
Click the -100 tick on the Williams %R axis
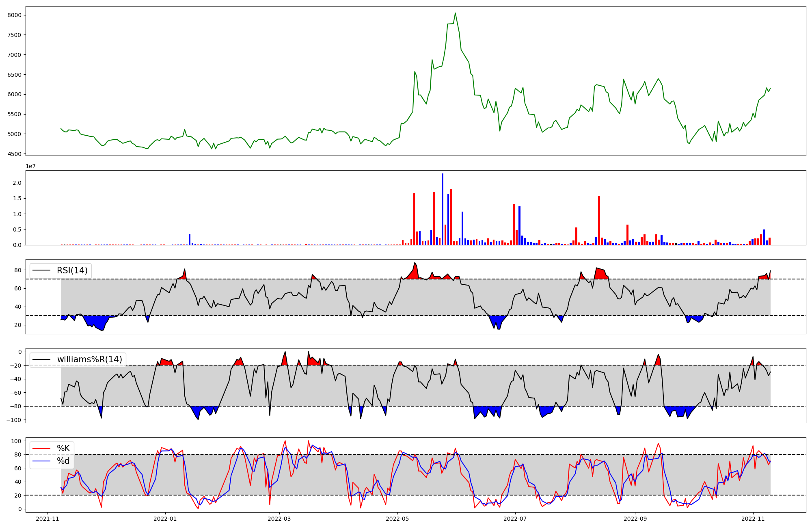tap(14, 420)
